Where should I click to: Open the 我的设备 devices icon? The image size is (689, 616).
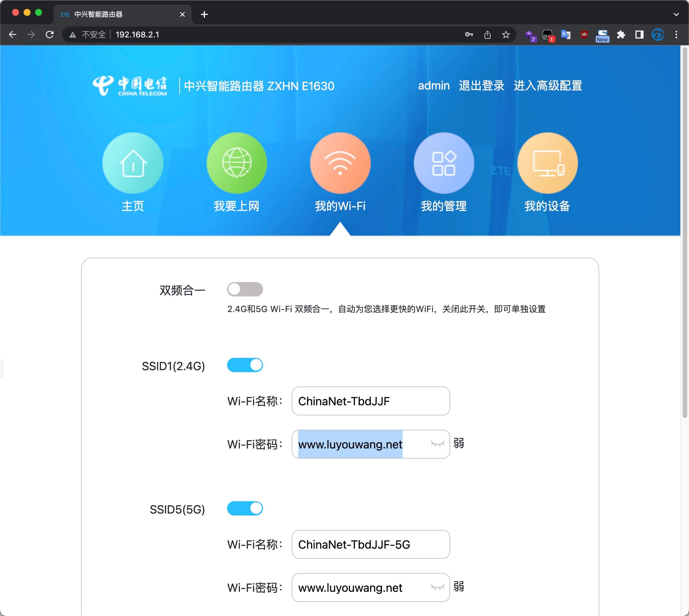[547, 163]
